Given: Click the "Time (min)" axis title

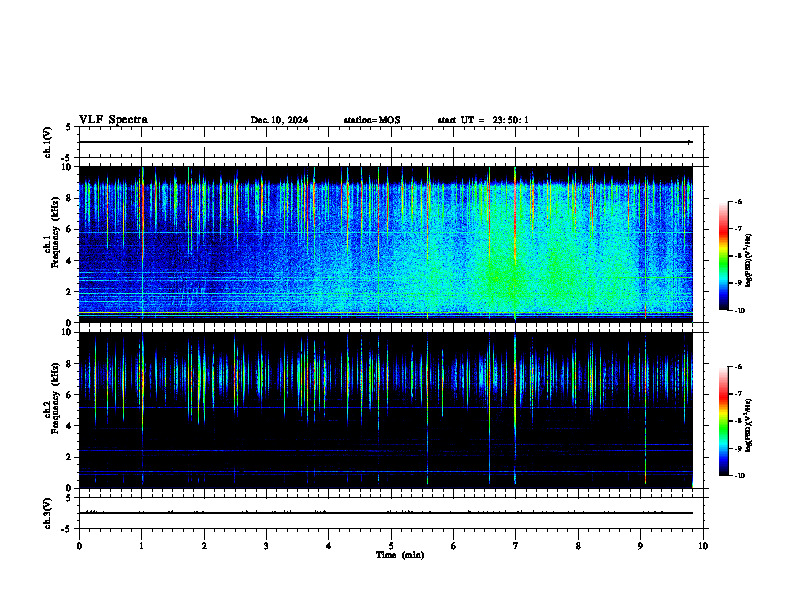Looking at the screenshot, I should pyautogui.click(x=400, y=555).
